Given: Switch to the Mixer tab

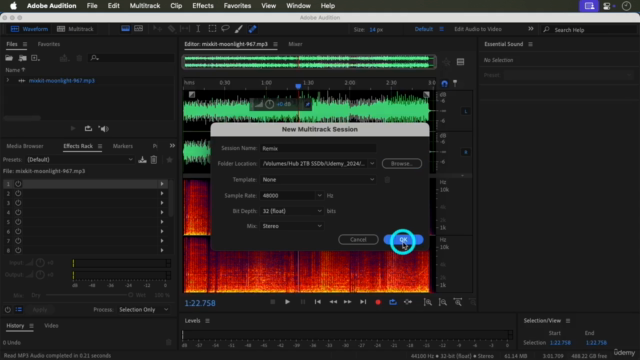Looking at the screenshot, I should 295,44.
